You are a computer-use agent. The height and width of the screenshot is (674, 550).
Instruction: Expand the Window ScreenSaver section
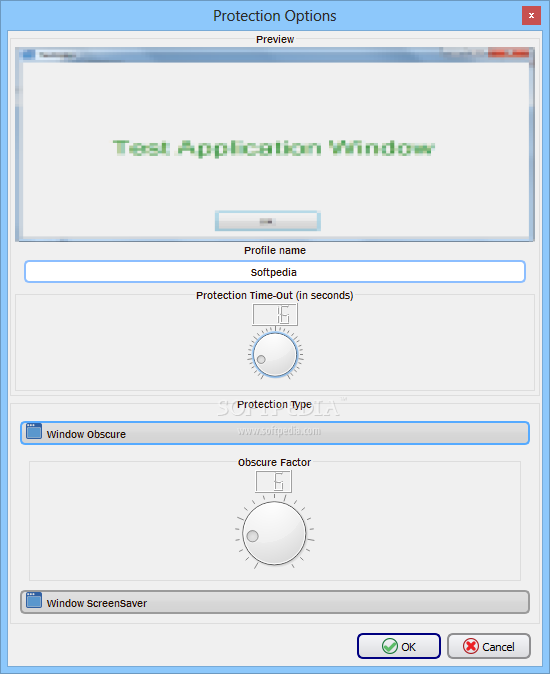point(275,602)
